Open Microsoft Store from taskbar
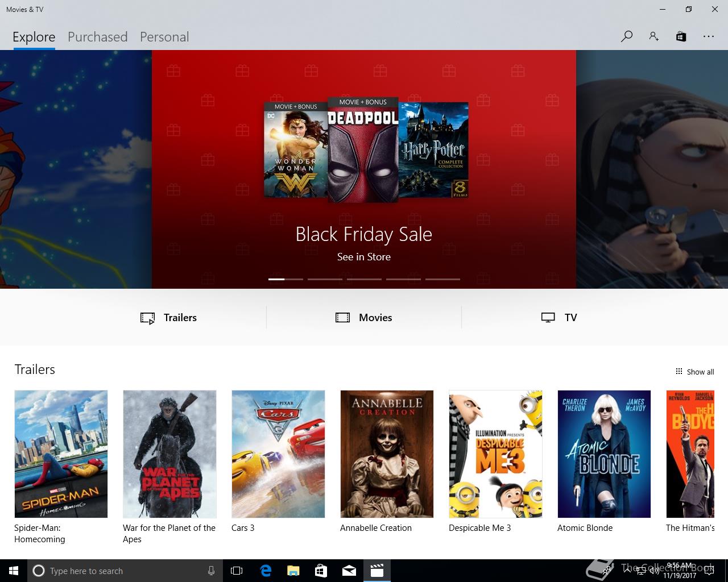Viewport: 728px width, 582px height. [x=321, y=571]
